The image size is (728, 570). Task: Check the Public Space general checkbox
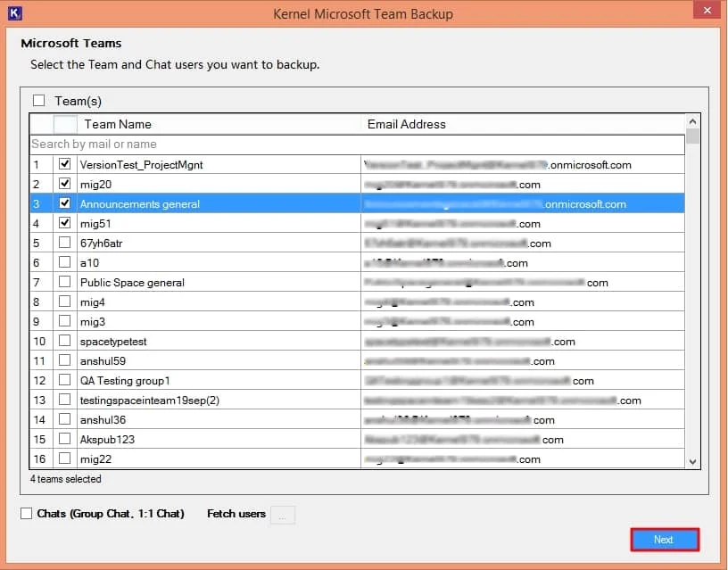(x=65, y=282)
